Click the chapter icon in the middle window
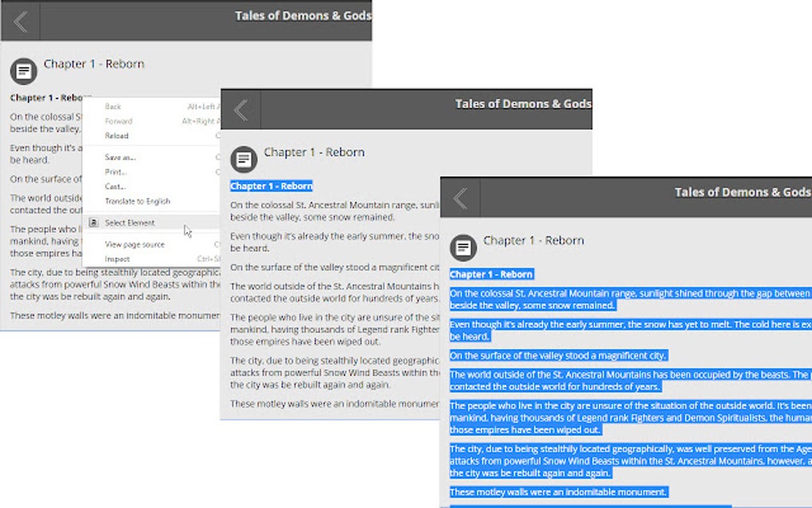This screenshot has height=508, width=812. coord(243,159)
